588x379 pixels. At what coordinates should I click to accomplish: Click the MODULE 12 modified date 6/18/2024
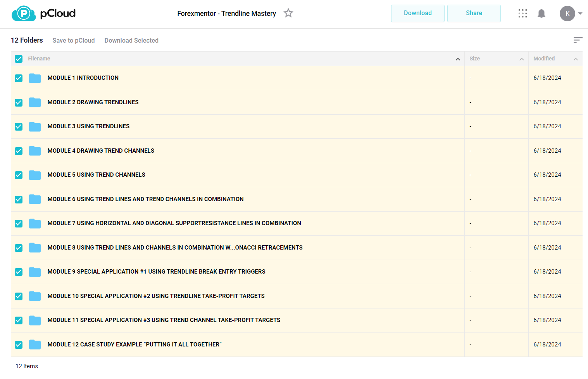tap(547, 345)
